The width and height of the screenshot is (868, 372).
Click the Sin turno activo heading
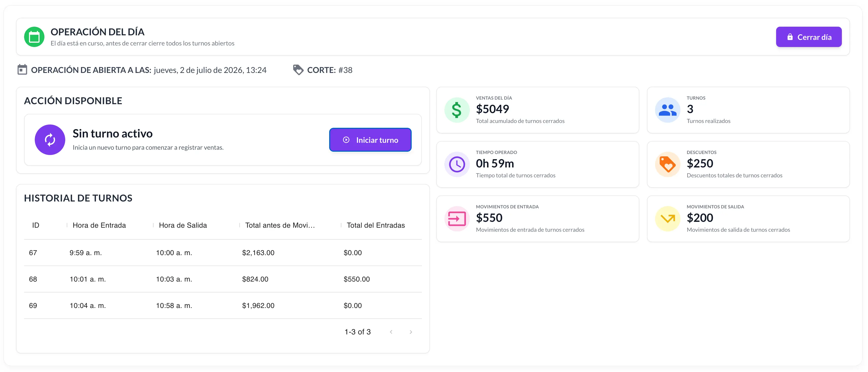pos(112,134)
